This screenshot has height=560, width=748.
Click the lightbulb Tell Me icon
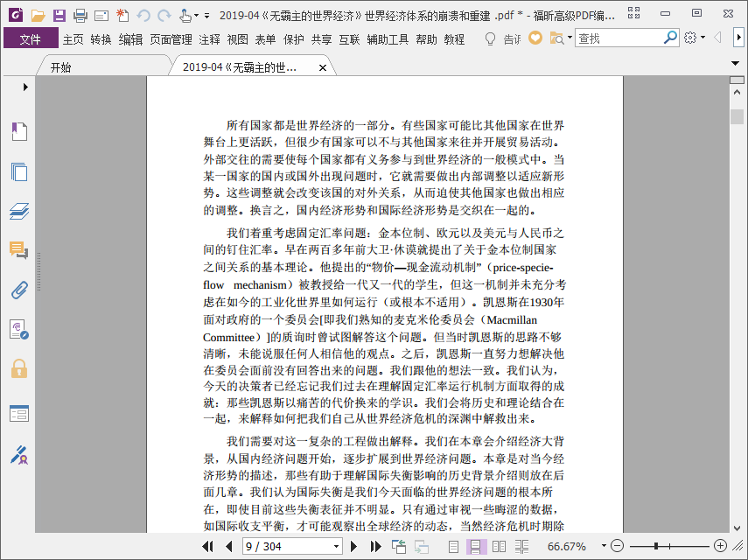pyautogui.click(x=490, y=38)
